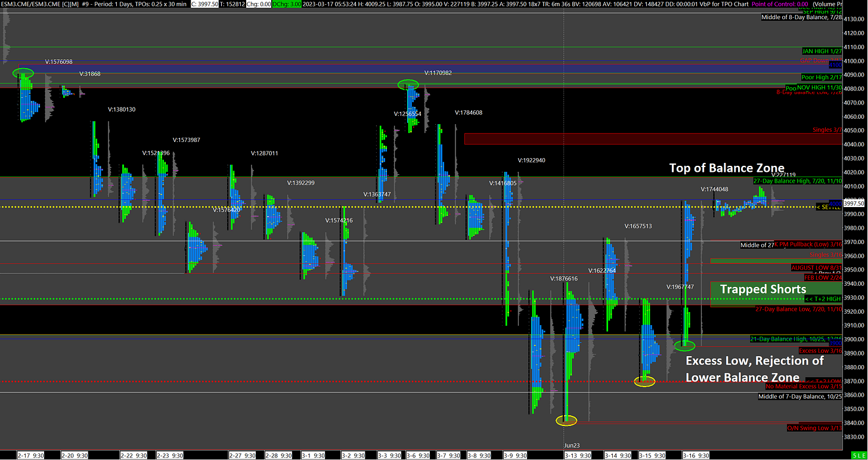Click the 3-13 9:30 date label
Viewport: 868px width, 460px height.
pyautogui.click(x=576, y=455)
